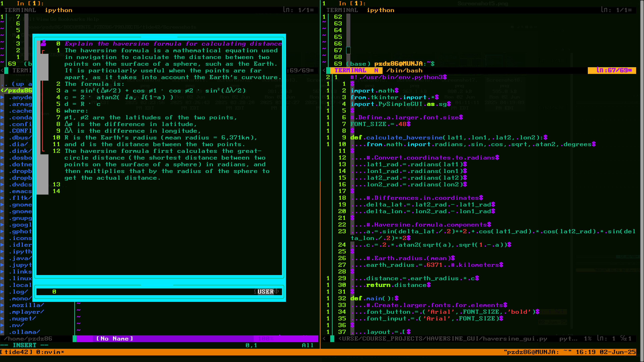
Task: Expand the .dia/ folder arrow
Action: pyautogui.click(x=2, y=144)
